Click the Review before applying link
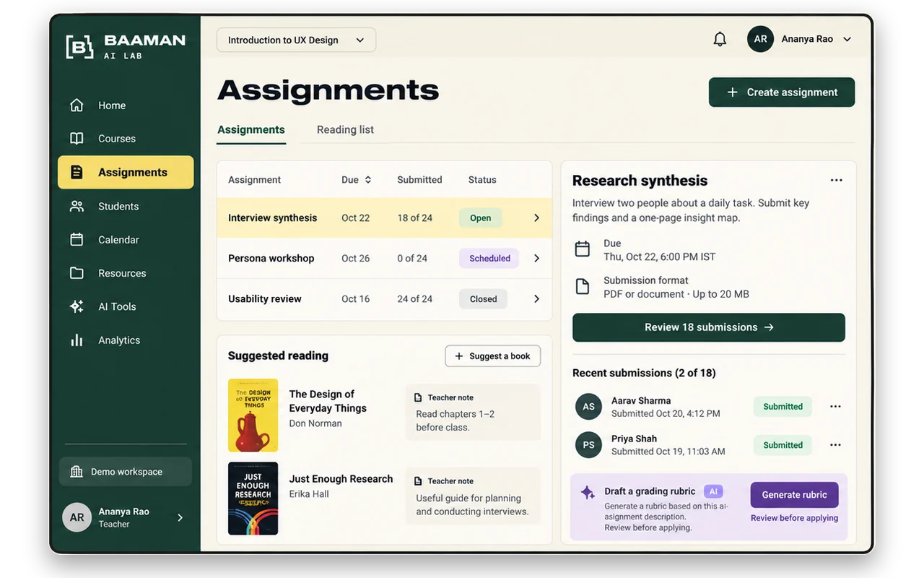The height and width of the screenshot is (578, 924). tap(794, 518)
